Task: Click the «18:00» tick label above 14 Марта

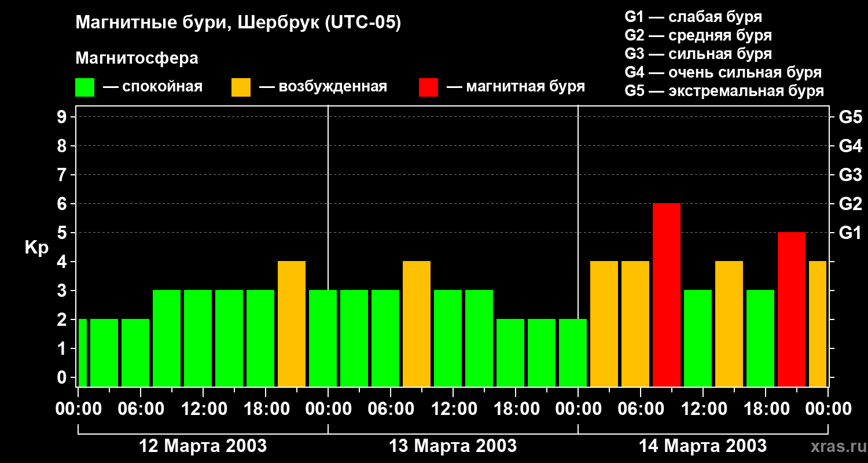Action: [766, 409]
